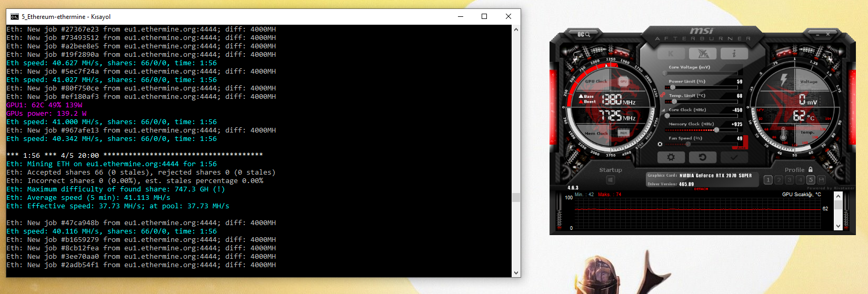Click the GPU chip icon in clock gauge

[623, 82]
